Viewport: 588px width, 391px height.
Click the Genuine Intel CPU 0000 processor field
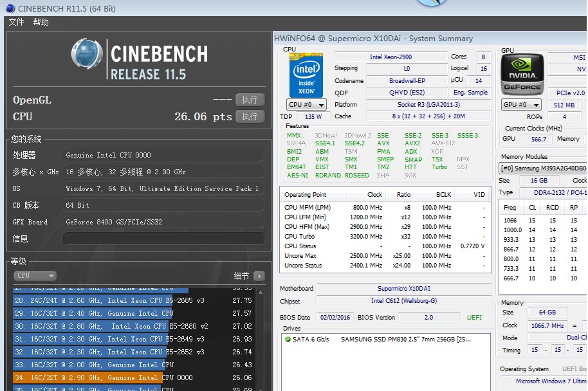(163, 155)
